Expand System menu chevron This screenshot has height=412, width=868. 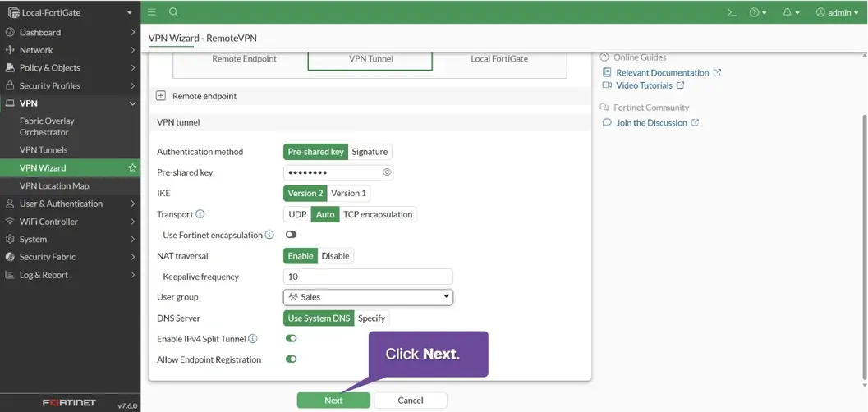(x=133, y=239)
